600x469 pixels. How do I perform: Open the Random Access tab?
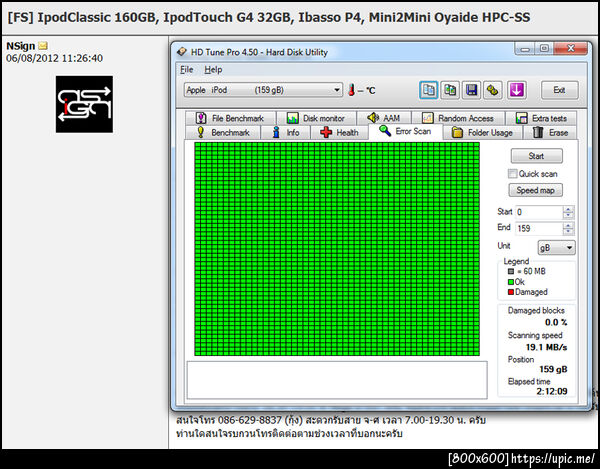point(458,118)
